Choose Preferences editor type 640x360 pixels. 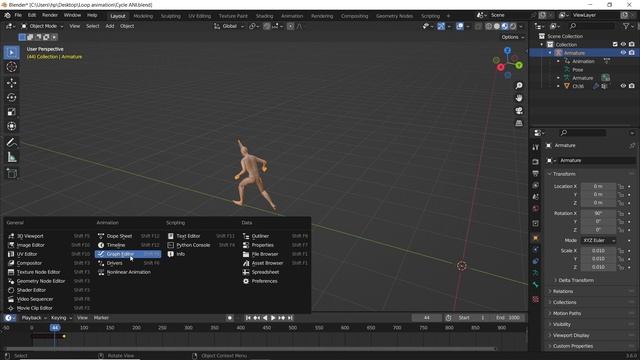[275, 281]
